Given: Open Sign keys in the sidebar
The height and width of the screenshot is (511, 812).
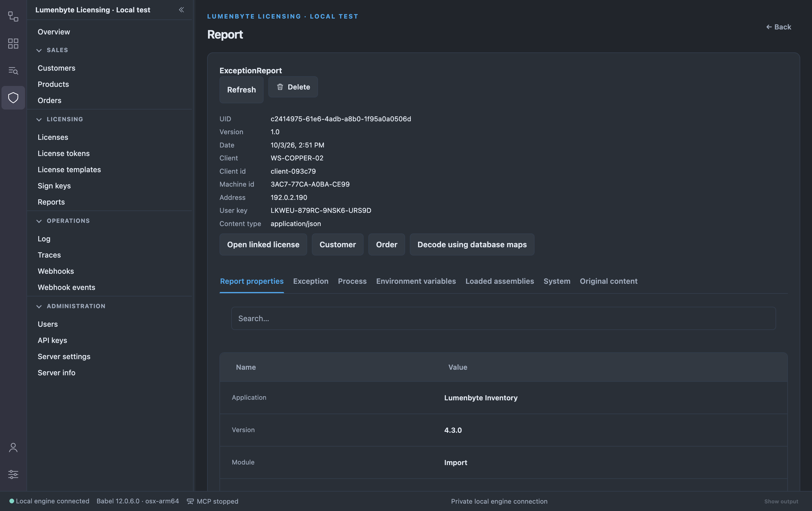Looking at the screenshot, I should tap(54, 186).
